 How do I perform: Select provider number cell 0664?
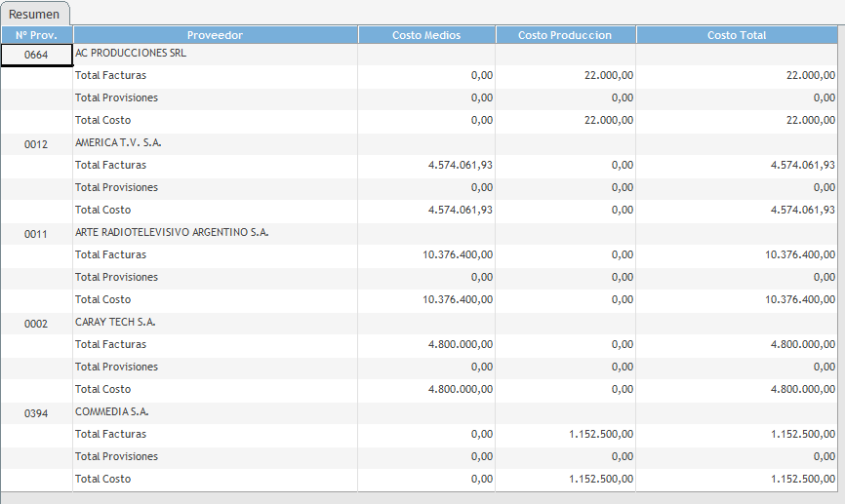coord(36,55)
